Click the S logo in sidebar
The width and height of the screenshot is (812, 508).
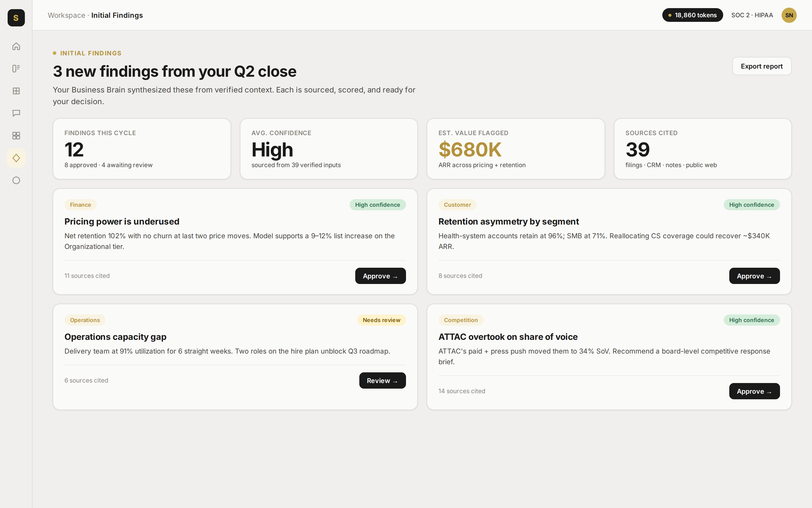[x=16, y=18]
